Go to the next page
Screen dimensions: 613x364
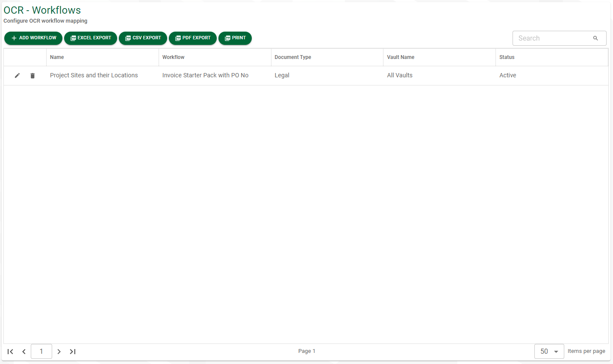pyautogui.click(x=59, y=352)
